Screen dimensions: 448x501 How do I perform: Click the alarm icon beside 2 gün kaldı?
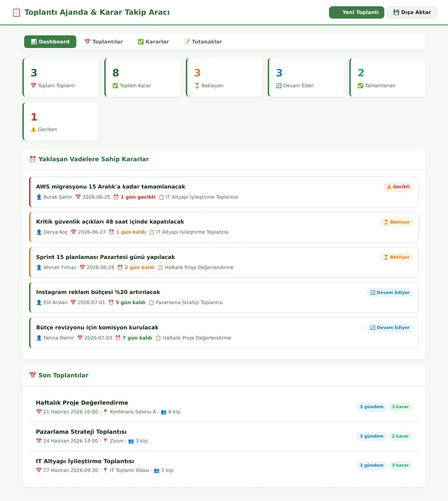point(120,267)
